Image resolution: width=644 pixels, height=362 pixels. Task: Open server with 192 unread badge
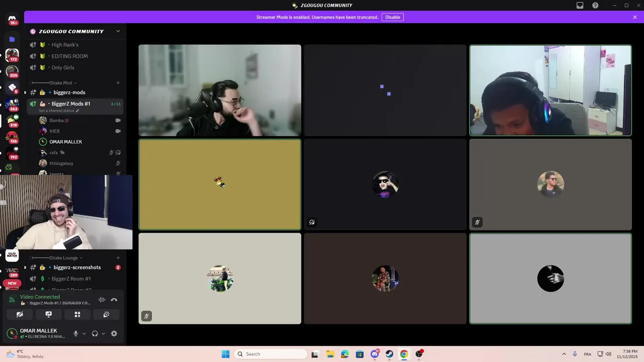(12, 153)
